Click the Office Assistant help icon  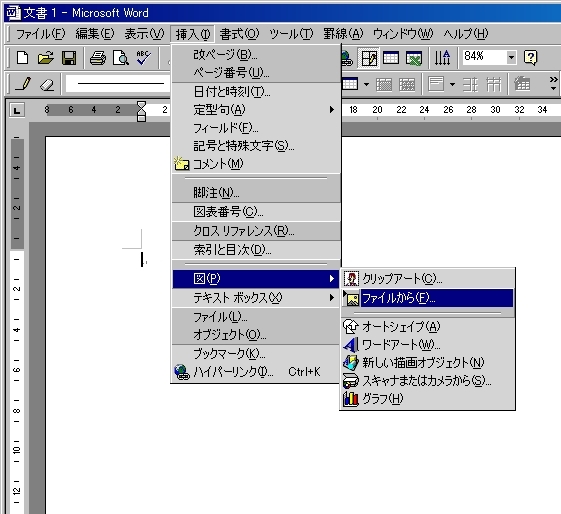pos(531,58)
